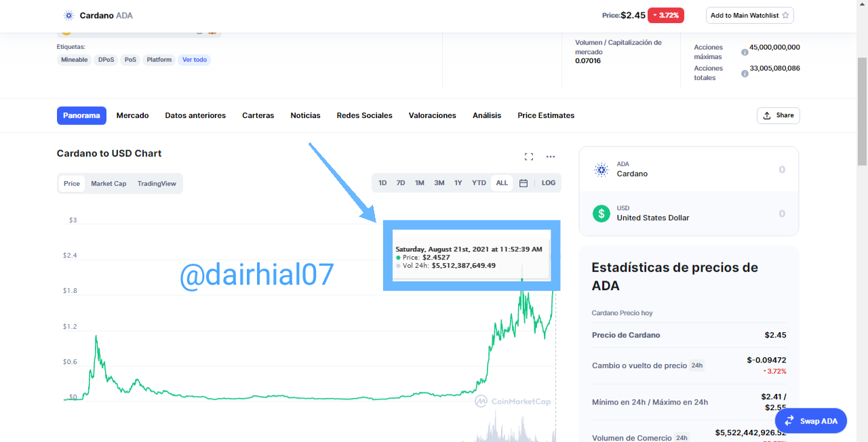Click Ver todo tags link
Viewport: 868px width, 442px height.
pyautogui.click(x=195, y=60)
